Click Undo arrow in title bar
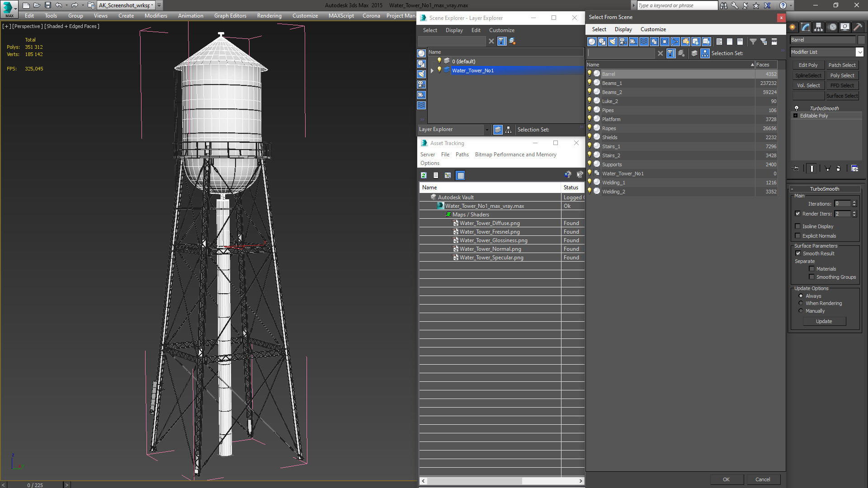 [x=58, y=5]
